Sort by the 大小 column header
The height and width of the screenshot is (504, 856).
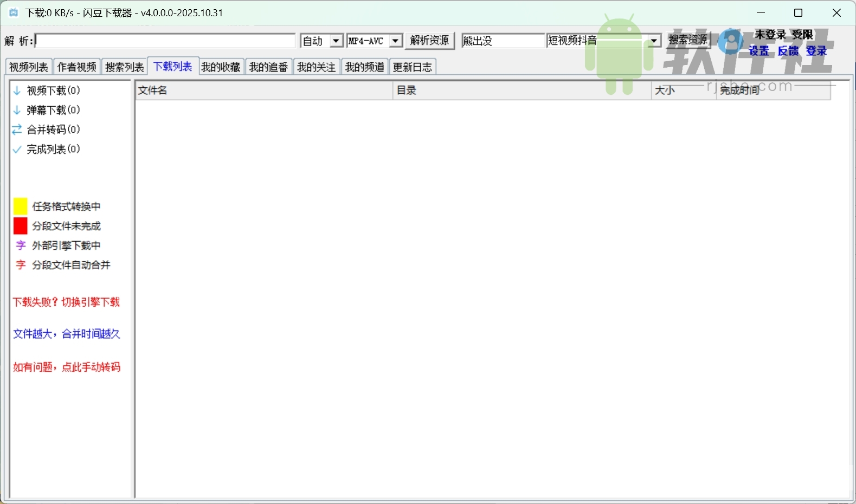click(684, 91)
